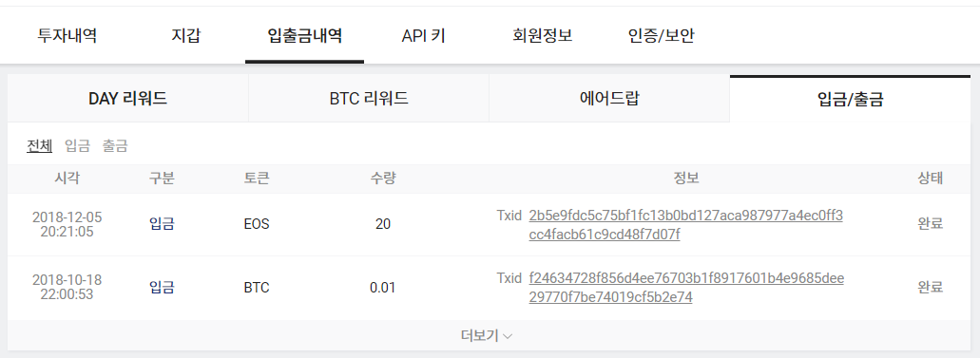The height and width of the screenshot is (358, 980).
Task: Click the 수량 column header
Action: [x=383, y=179]
